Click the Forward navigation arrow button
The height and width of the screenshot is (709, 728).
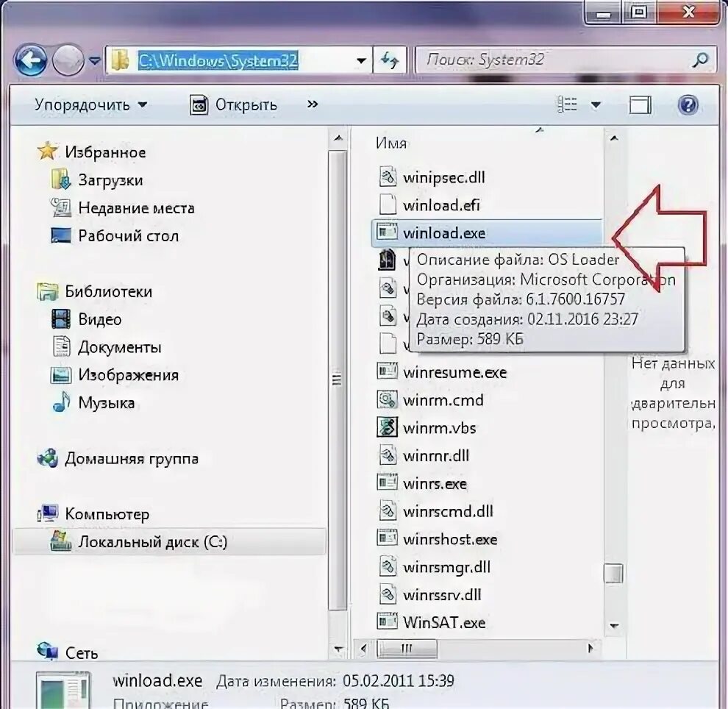tap(68, 60)
